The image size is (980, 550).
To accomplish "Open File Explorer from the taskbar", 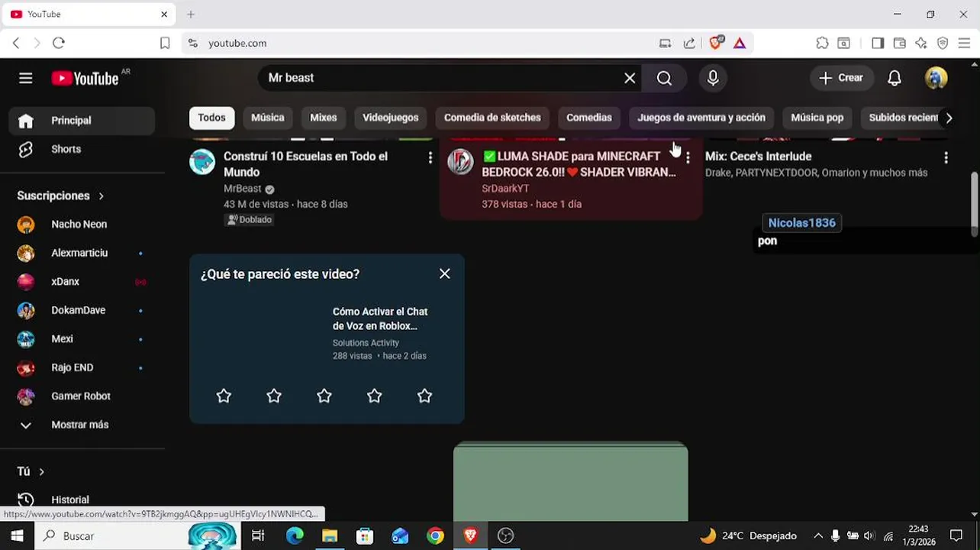I will (x=330, y=536).
